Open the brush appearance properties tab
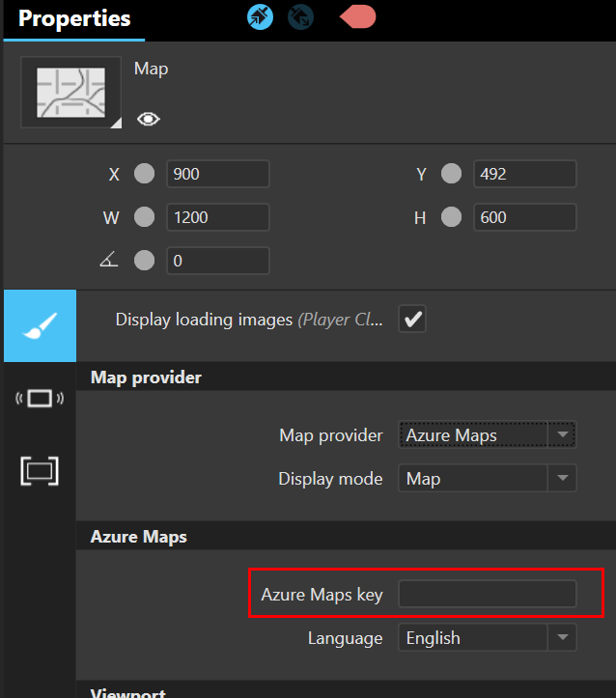This screenshot has width=616, height=698. tap(39, 325)
